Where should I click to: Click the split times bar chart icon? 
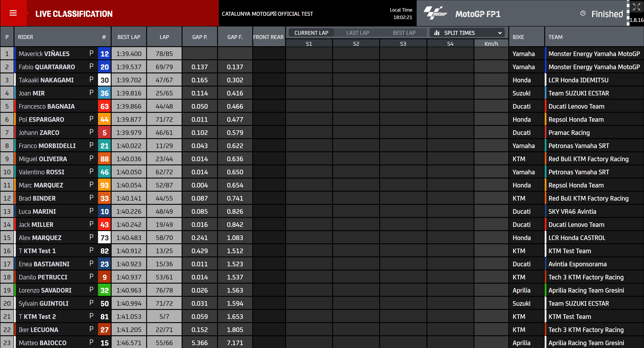tap(437, 33)
